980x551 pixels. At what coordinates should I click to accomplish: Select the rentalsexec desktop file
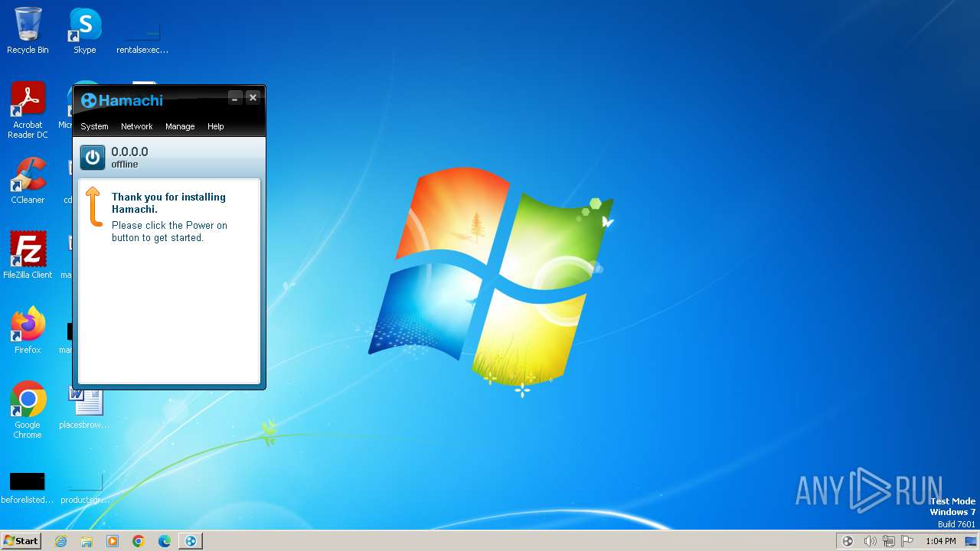[142, 37]
